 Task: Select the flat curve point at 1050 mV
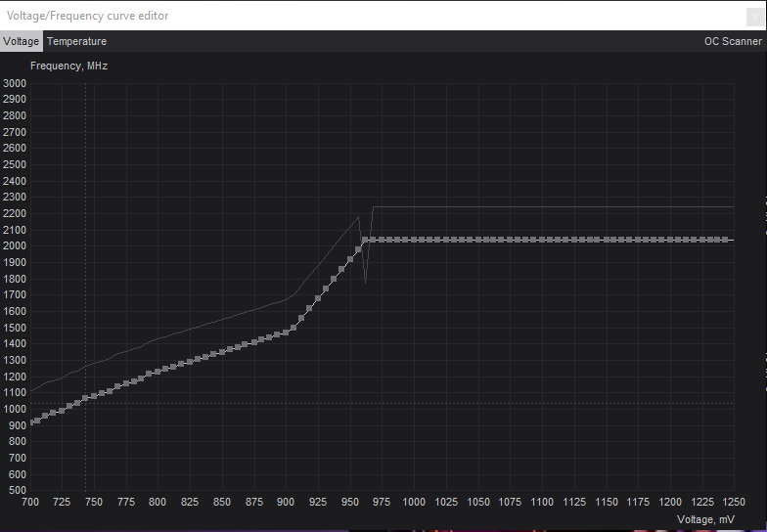point(477,240)
